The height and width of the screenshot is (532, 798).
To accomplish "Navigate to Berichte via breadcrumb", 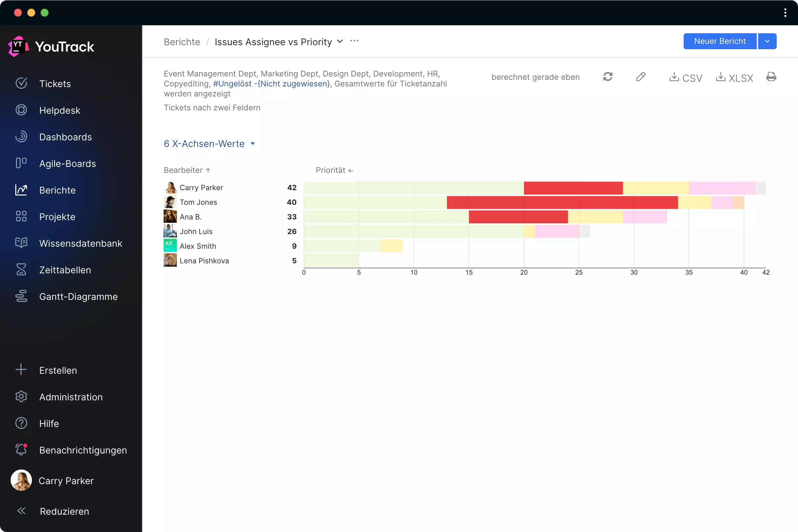I will click(x=182, y=42).
